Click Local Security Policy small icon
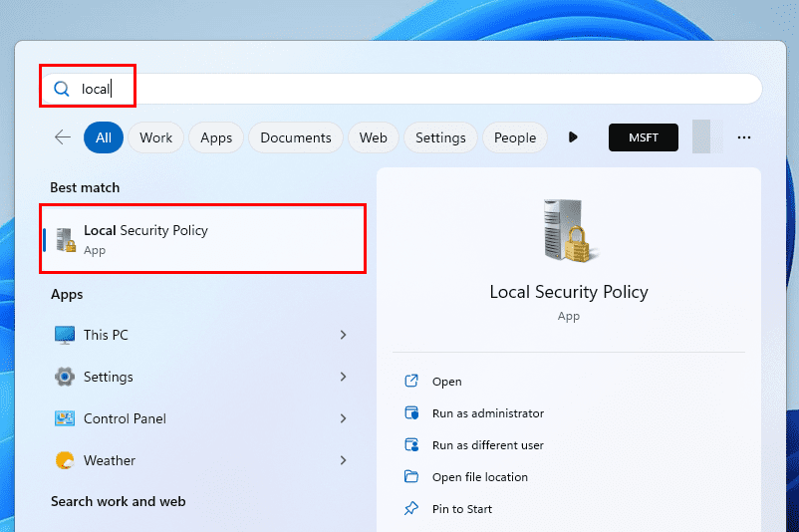 [x=66, y=239]
